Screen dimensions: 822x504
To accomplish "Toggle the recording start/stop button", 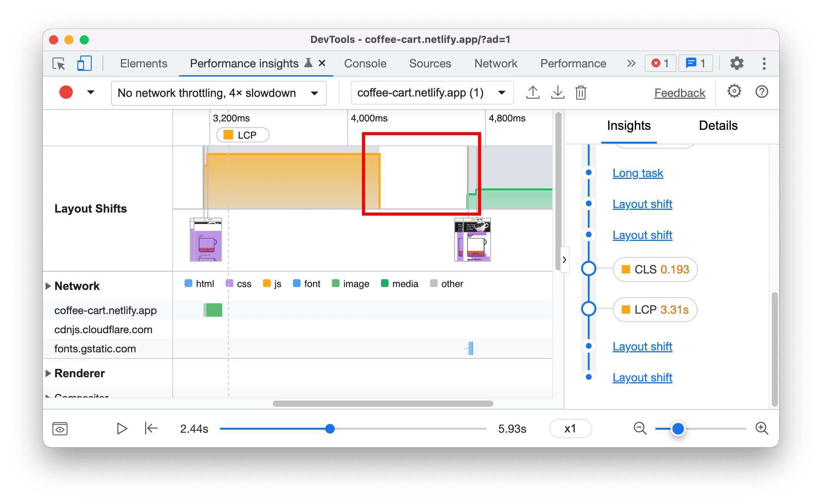I will pyautogui.click(x=65, y=92).
